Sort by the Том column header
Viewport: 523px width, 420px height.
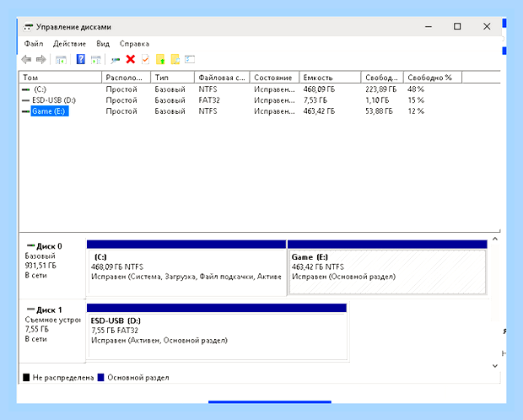(x=61, y=78)
